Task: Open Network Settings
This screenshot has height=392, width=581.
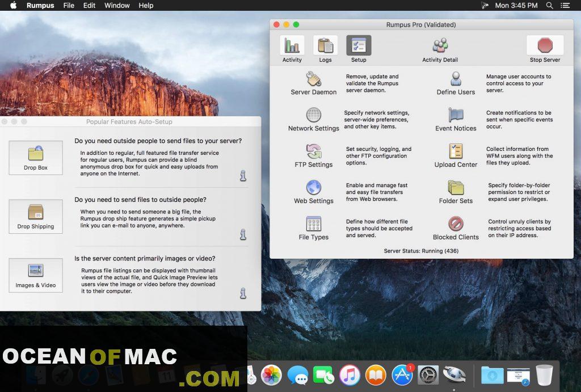Action: coord(313,120)
